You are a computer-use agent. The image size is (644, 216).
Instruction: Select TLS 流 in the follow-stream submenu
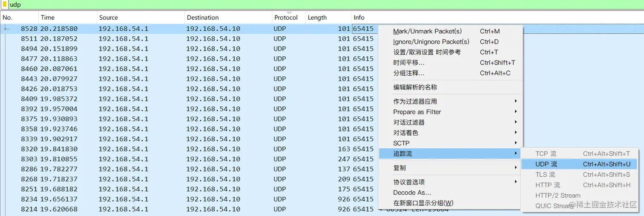coord(579,175)
